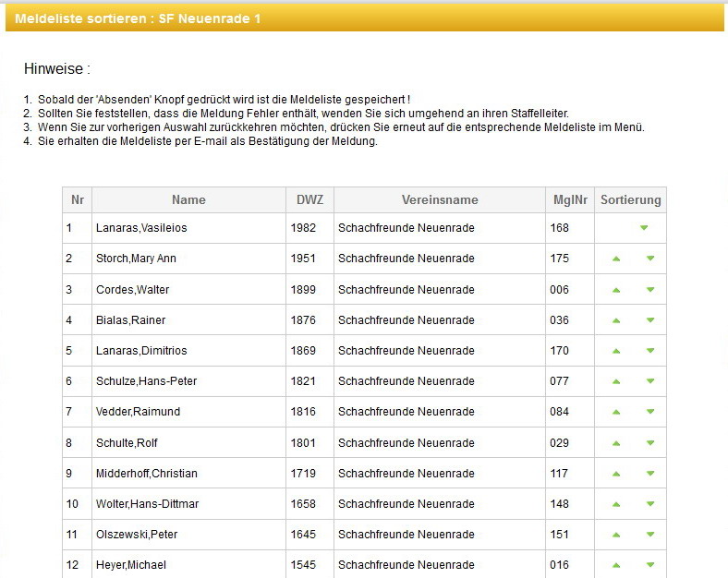Image resolution: width=728 pixels, height=578 pixels.
Task: Move Olszewski,Peter down in sorting
Action: (650, 535)
